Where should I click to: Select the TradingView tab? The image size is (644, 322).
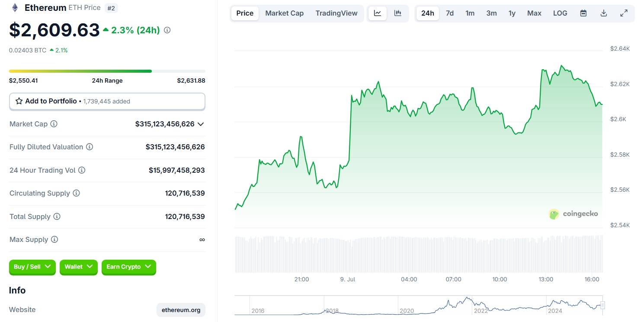[x=336, y=13]
